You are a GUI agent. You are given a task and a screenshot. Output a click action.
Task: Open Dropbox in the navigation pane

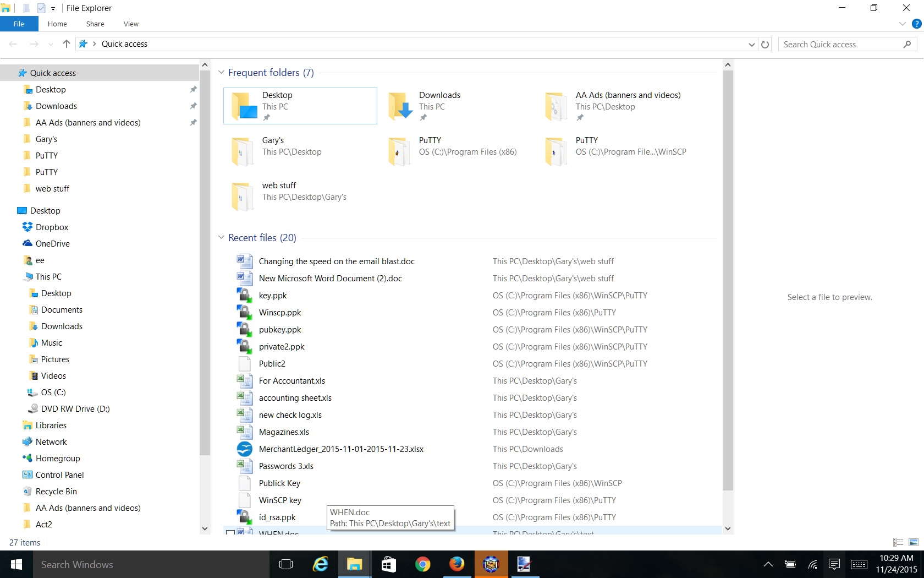coord(52,227)
